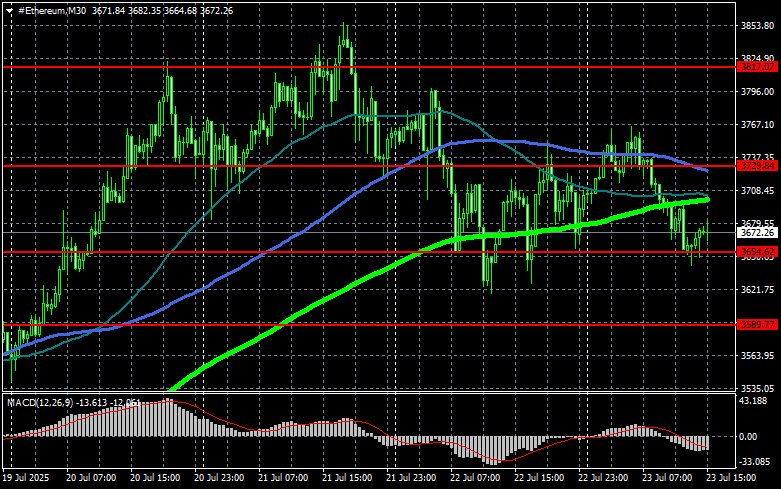Click the 22 Jul 23:00 time label

pyautogui.click(x=603, y=478)
